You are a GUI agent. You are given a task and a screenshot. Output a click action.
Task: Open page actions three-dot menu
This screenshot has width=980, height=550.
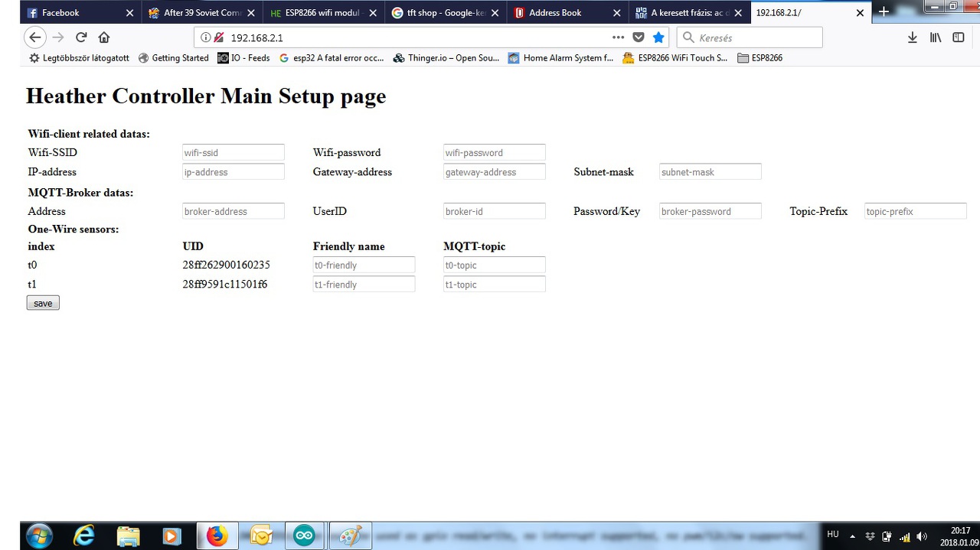[619, 37]
